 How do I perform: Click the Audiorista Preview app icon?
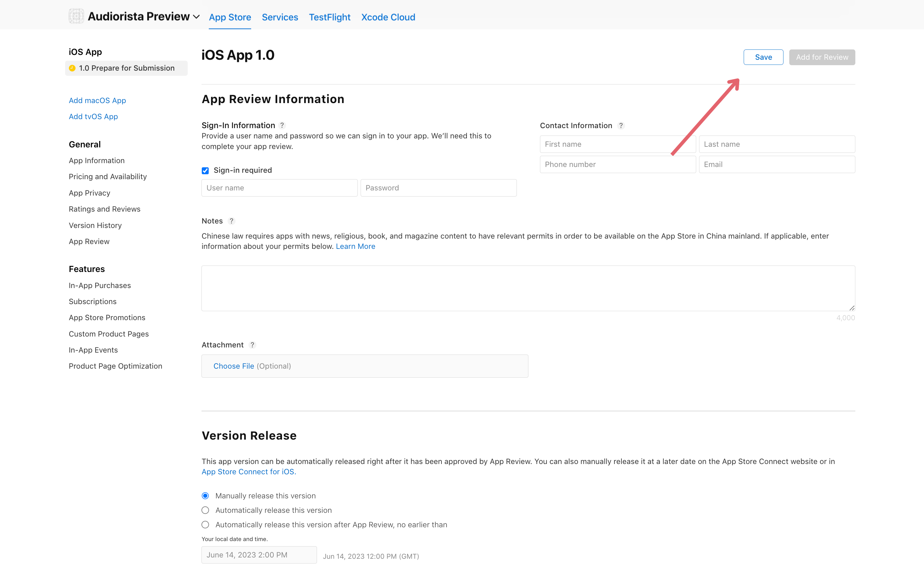click(76, 16)
